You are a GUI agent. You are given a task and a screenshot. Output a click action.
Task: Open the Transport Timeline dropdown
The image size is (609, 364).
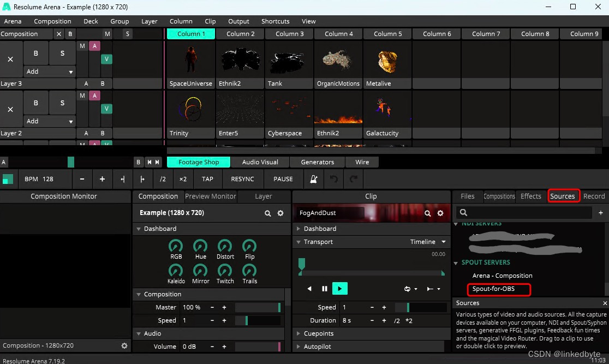click(428, 242)
